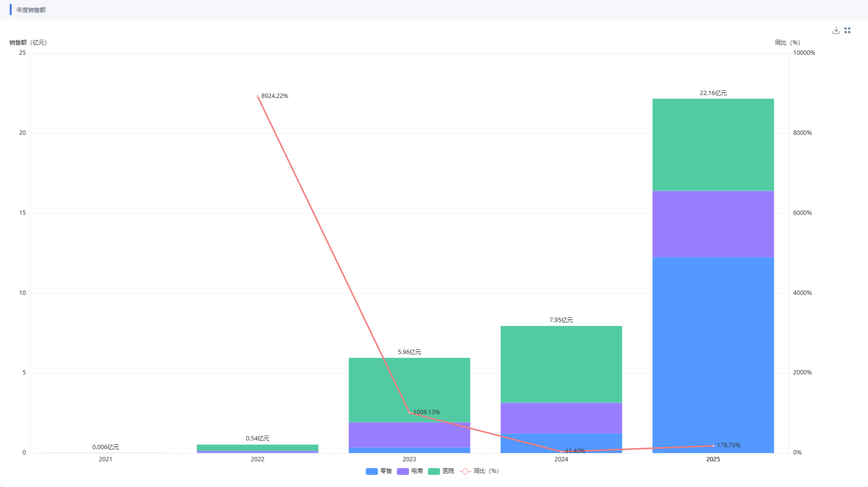This screenshot has width=868, height=487.
Task: Click the 2024 green 医院 bar segment
Action: [x=561, y=364]
